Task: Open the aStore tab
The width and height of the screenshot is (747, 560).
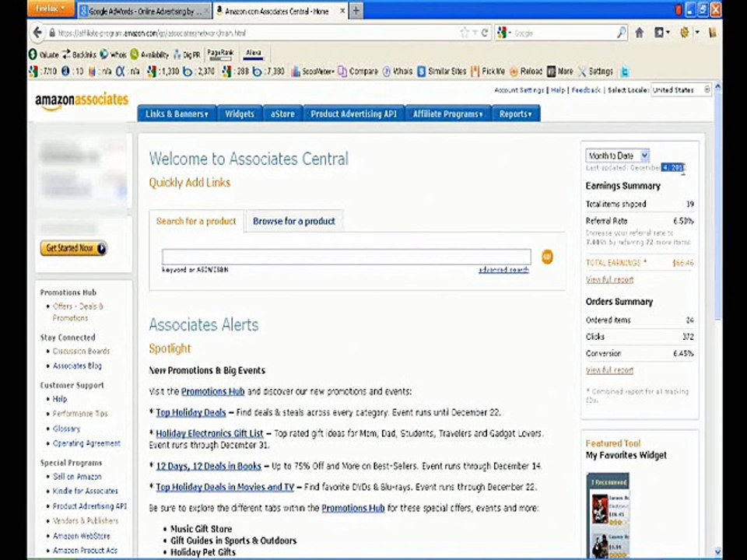Action: pos(282,114)
